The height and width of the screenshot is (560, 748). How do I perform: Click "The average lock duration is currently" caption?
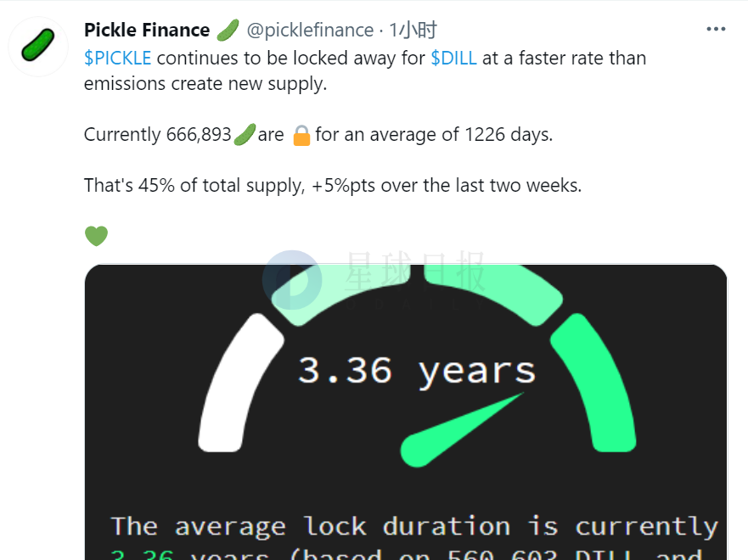(x=414, y=526)
